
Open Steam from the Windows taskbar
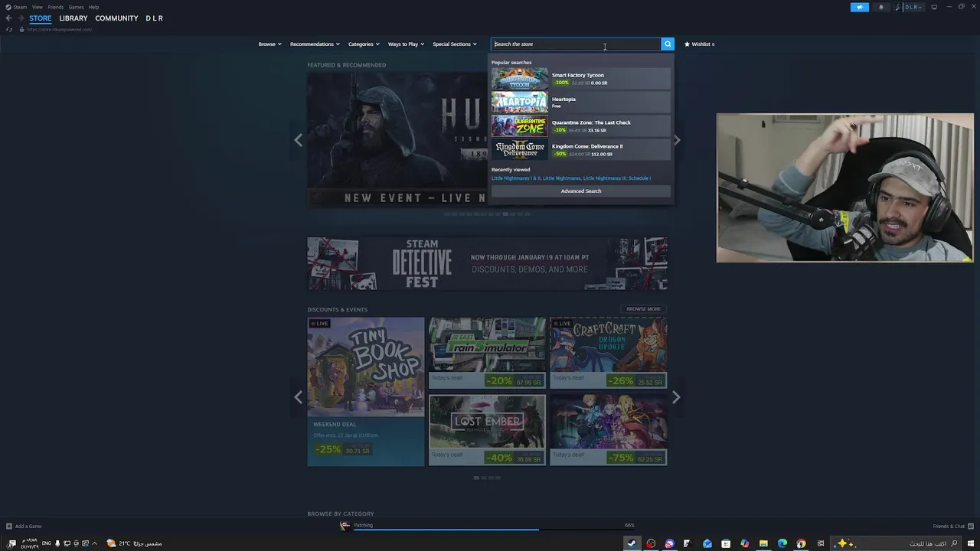pyautogui.click(x=632, y=543)
